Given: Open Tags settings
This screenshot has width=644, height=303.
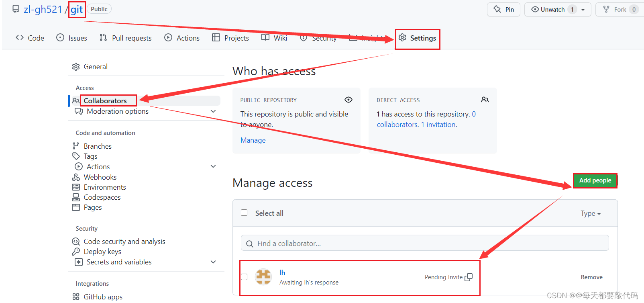Looking at the screenshot, I should pyautogui.click(x=90, y=156).
